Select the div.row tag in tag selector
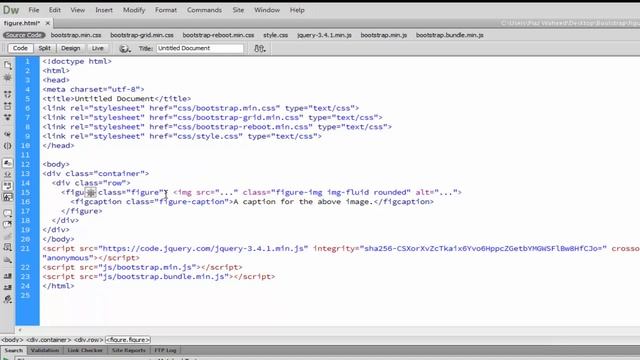 pyautogui.click(x=89, y=340)
